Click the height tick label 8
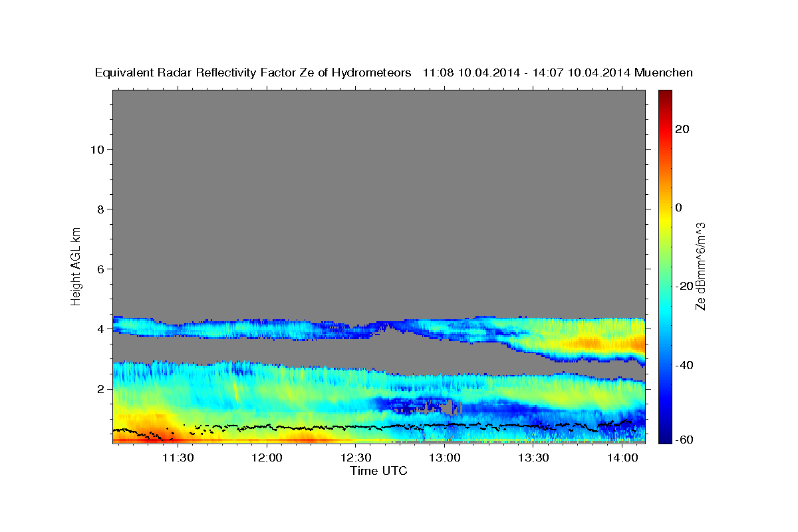The width and height of the screenshot is (798, 532). coord(100,209)
